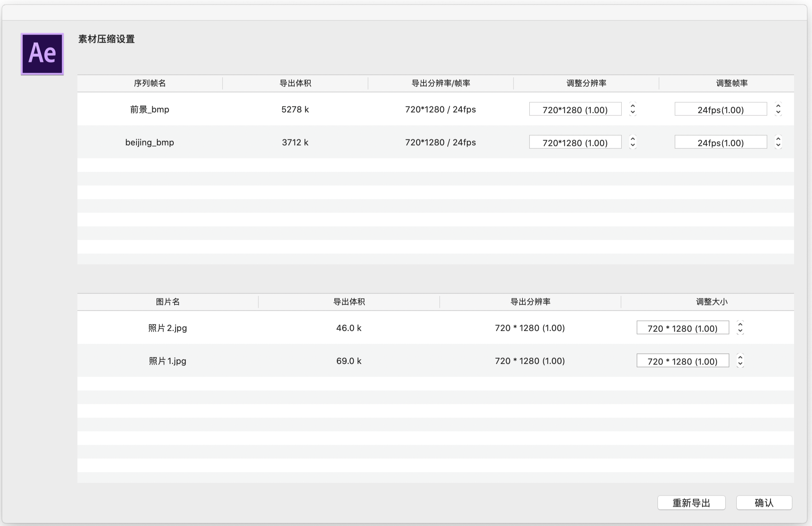Click 24fps(1.00) field for beijing_bmp
The height and width of the screenshot is (526, 812).
point(721,142)
